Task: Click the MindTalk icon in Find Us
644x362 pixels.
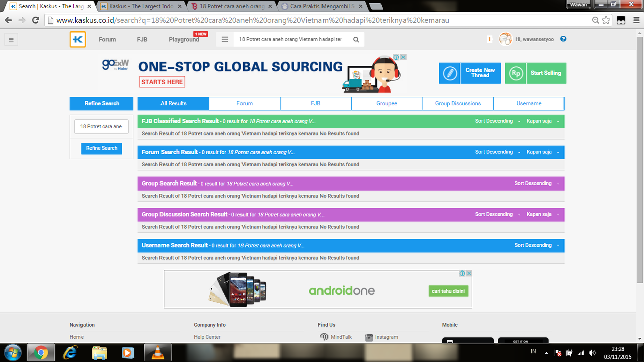Action: [324, 337]
